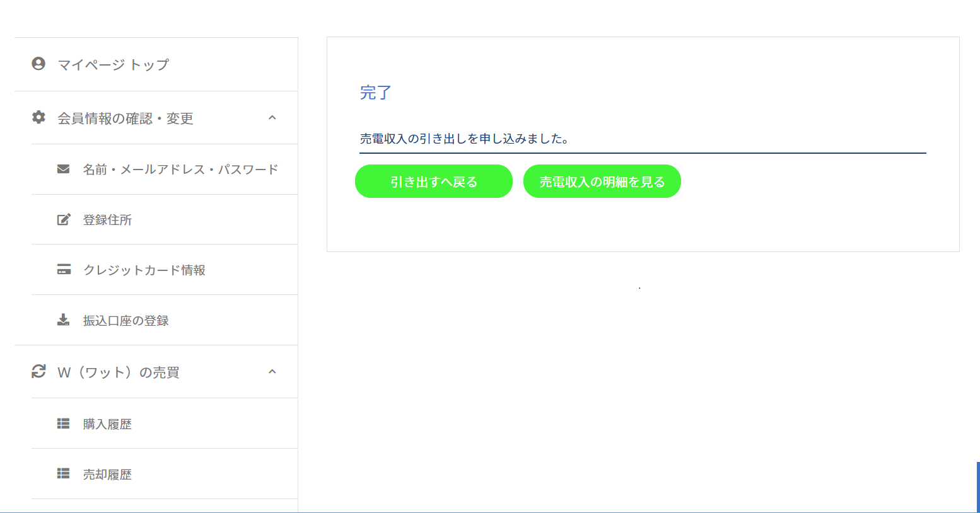Go to クレジットカード情報 page
980x513 pixels.
[x=144, y=270]
